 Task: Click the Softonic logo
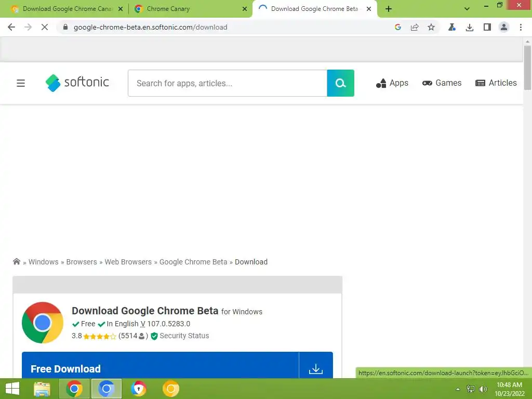click(77, 83)
